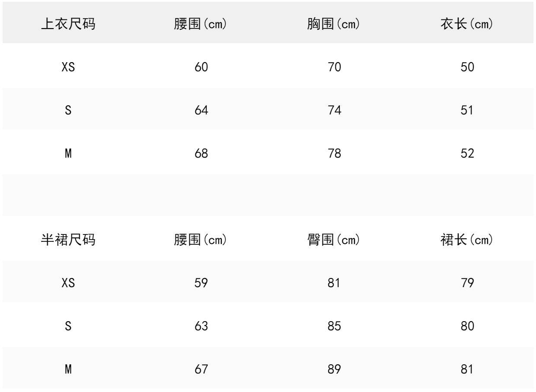Click the hip value 85
The width and height of the screenshot is (536, 392).
tap(334, 326)
